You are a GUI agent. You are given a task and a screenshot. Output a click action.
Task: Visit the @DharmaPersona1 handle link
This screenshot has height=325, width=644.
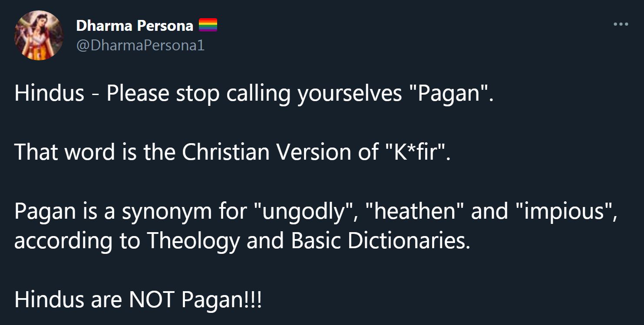[140, 45]
